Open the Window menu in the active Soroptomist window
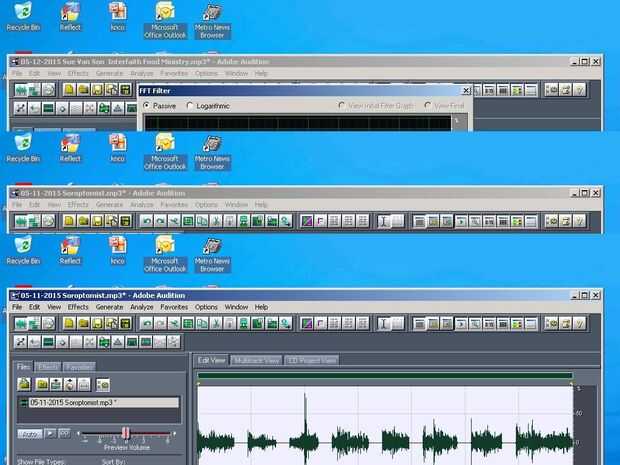The height and width of the screenshot is (465, 620). (236, 307)
